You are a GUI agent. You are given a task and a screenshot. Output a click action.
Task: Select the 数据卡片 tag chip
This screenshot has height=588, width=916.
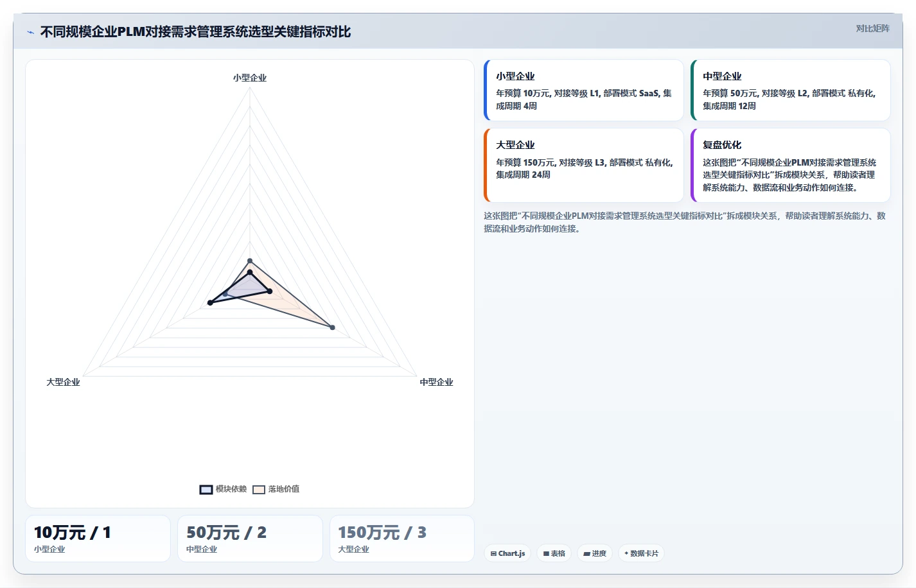(641, 553)
